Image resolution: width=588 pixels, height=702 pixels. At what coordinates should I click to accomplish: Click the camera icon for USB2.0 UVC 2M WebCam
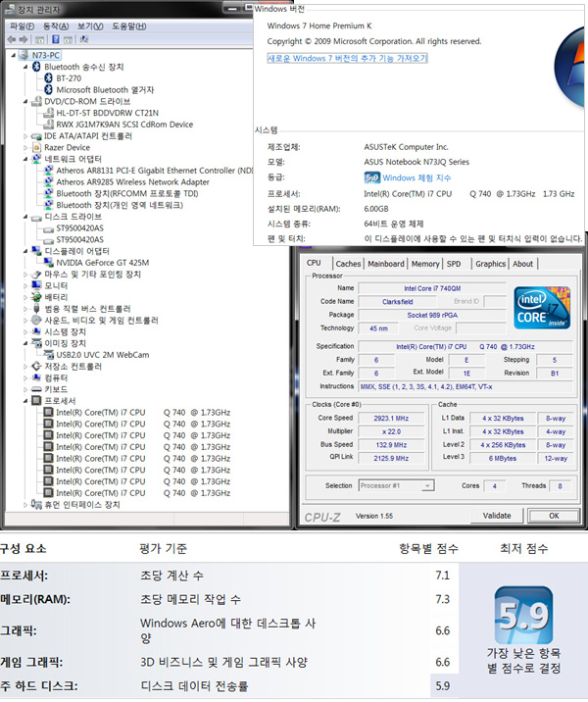tap(48, 355)
